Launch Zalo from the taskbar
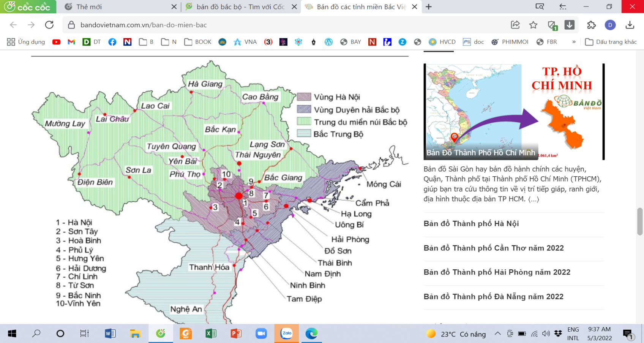644x343 pixels. [x=287, y=334]
